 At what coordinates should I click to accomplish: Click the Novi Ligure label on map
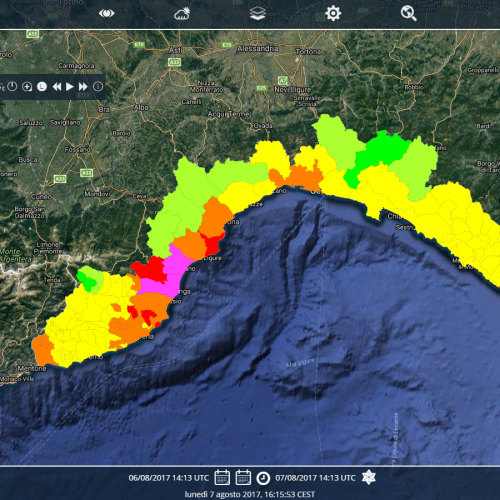[x=293, y=90]
